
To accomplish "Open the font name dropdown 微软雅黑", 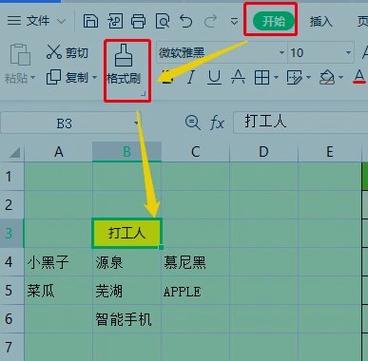I will tap(282, 53).
